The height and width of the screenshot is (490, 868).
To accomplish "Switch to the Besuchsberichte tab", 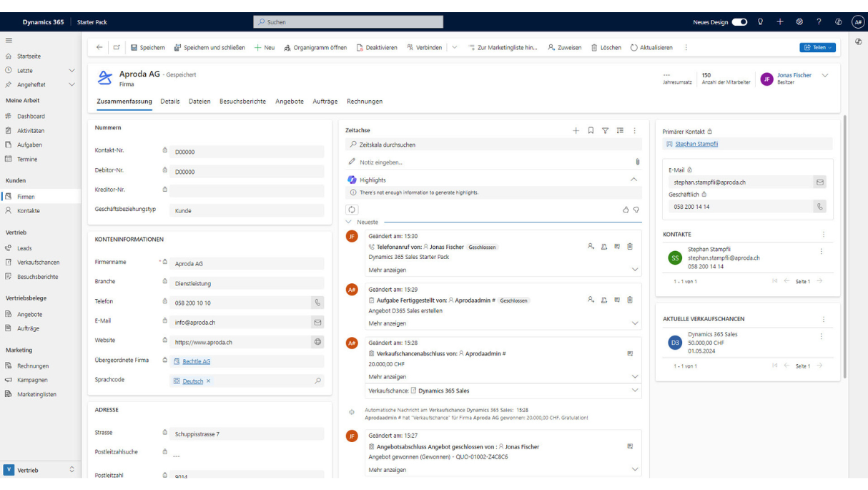I will (x=243, y=102).
